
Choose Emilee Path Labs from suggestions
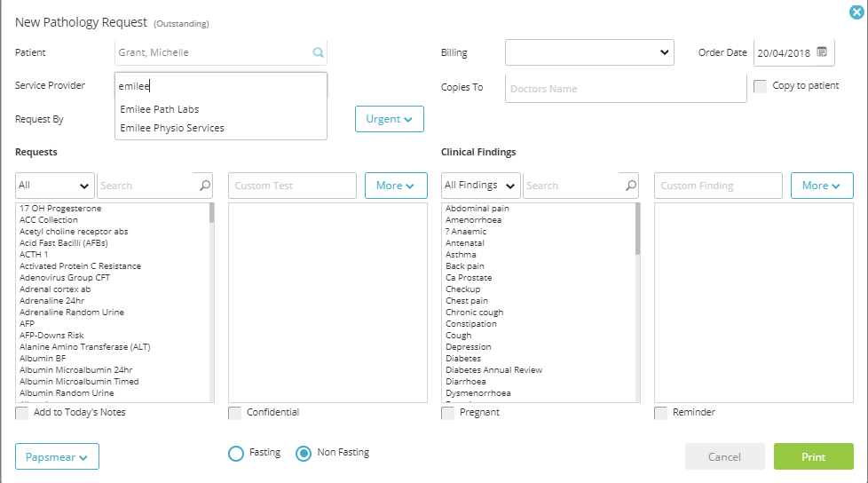(x=160, y=109)
